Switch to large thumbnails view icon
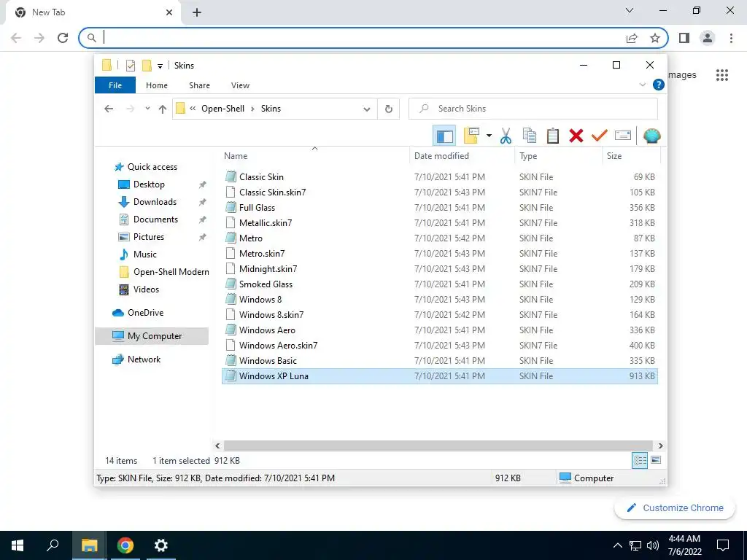 656,460
